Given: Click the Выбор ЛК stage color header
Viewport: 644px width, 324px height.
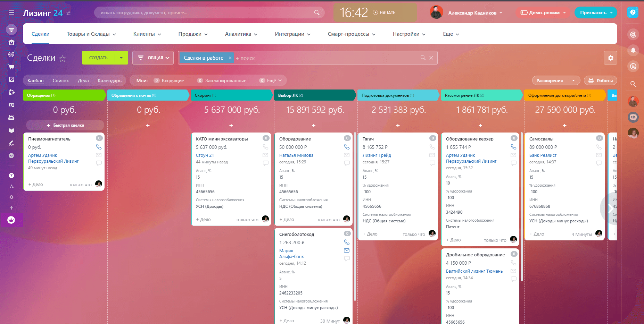Looking at the screenshot, I should click(315, 95).
